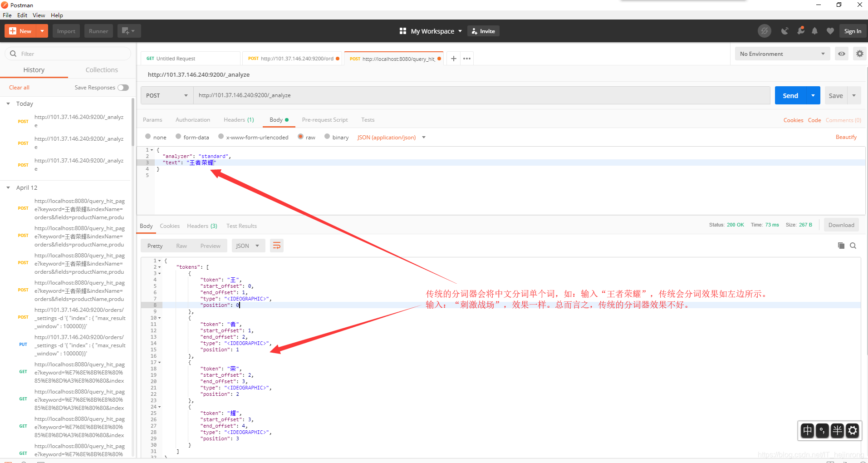The width and height of the screenshot is (868, 463).
Task: Click the request URL input field
Action: click(x=482, y=95)
